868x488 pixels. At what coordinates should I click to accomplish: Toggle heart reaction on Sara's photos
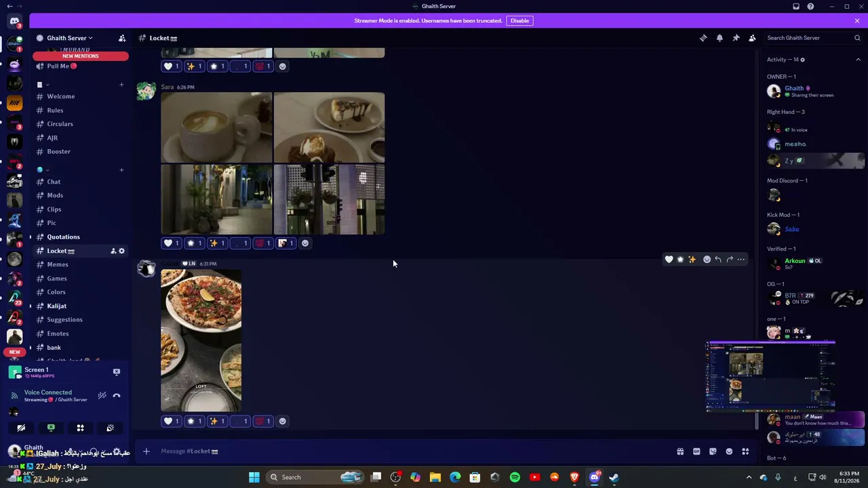tap(172, 243)
